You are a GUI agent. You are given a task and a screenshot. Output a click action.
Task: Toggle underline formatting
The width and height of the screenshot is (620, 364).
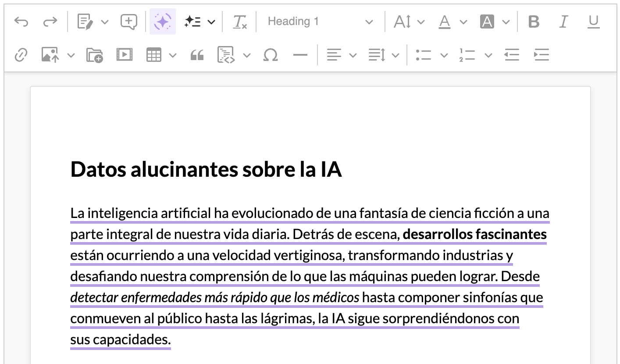pyautogui.click(x=593, y=21)
